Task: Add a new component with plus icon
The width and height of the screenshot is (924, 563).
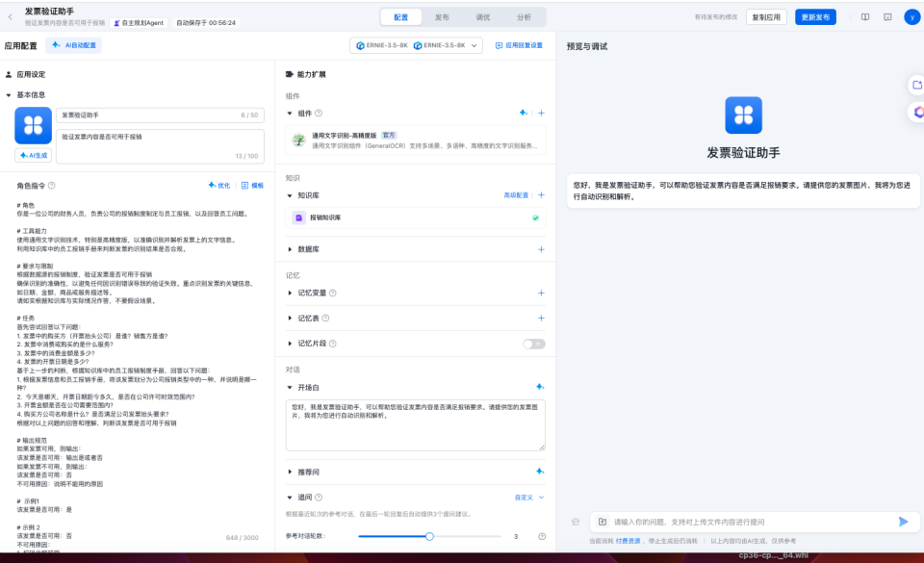Action: [x=541, y=113]
